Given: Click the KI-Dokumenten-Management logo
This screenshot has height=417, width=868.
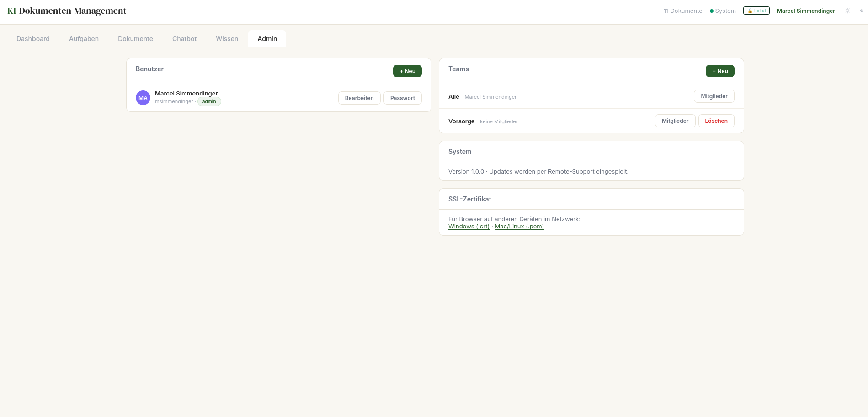Looking at the screenshot, I should pos(67,11).
